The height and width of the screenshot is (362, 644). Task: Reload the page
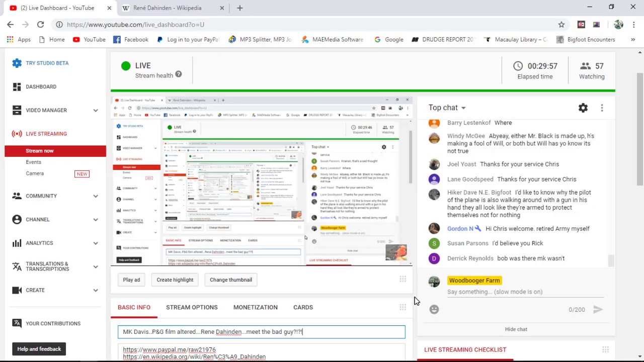click(x=40, y=24)
